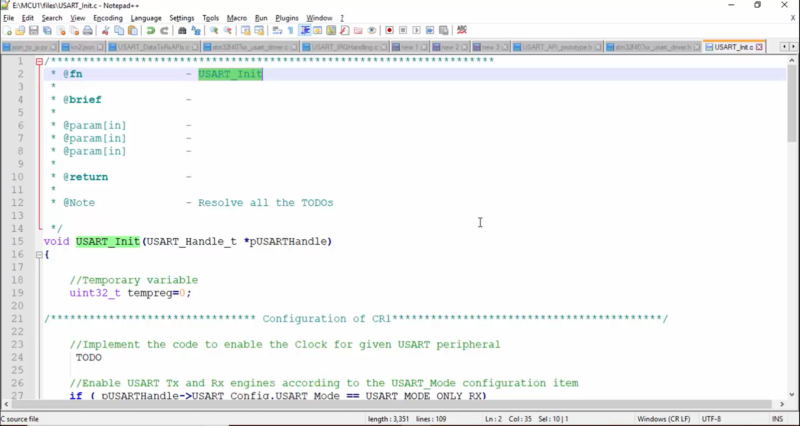Cut selection with the scissors icon
The image size is (800, 426).
(106, 31)
